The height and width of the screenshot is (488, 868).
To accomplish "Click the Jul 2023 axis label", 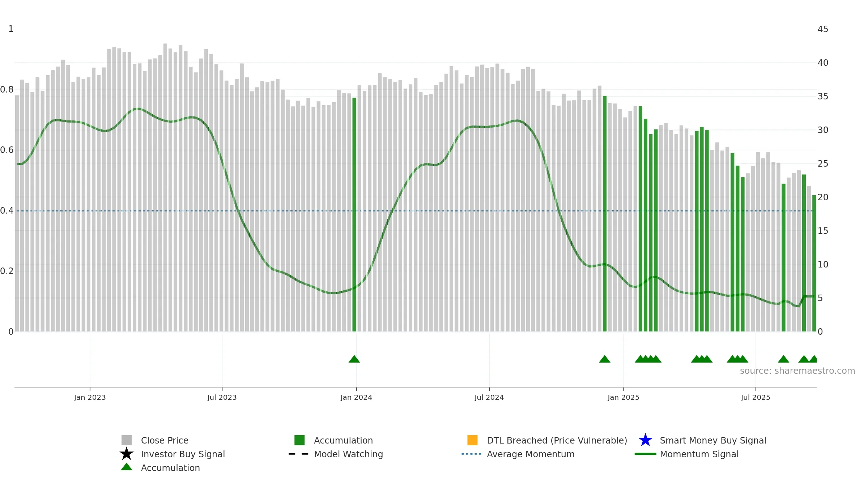I will (222, 397).
